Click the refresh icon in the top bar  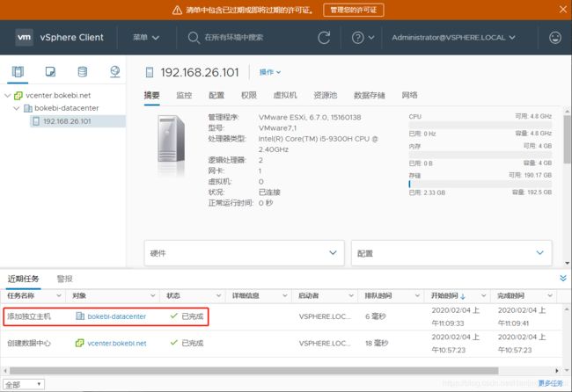tap(324, 38)
